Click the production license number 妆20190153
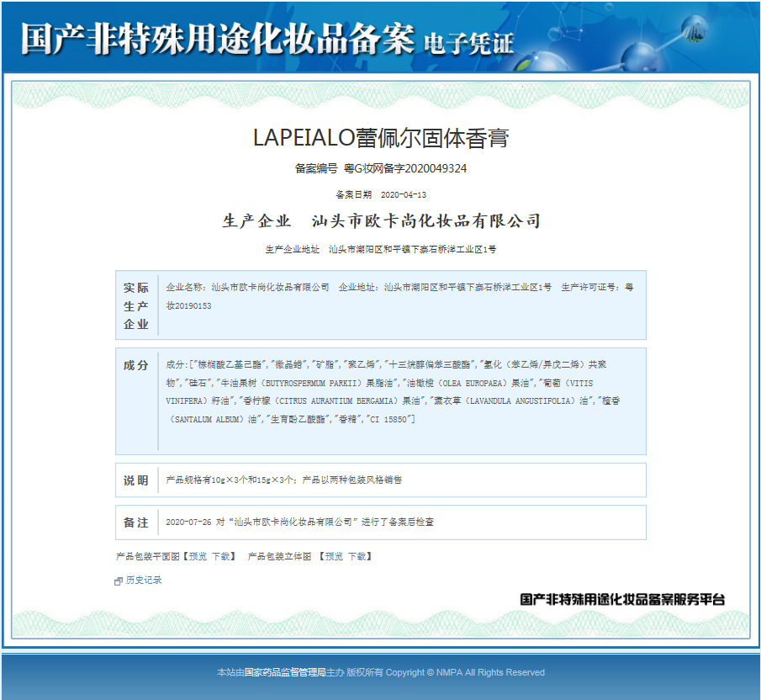Screen dimensions: 761x700 (x=189, y=305)
